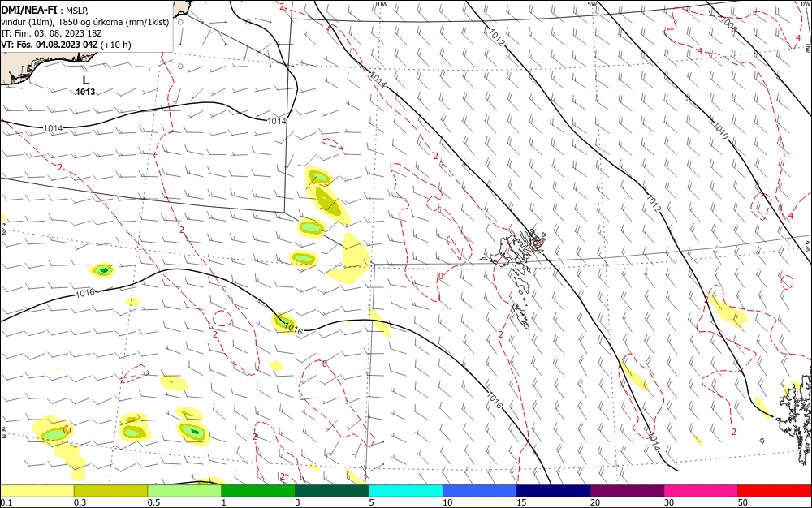Choose the navy 15–20 mm legend swatch
This screenshot has height=508, width=812.
pos(554,491)
